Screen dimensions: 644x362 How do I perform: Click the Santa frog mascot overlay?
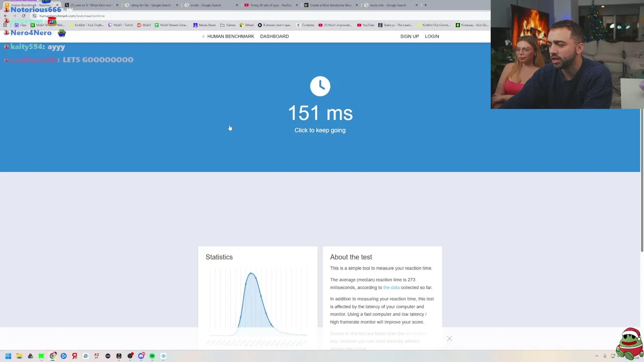click(629, 344)
